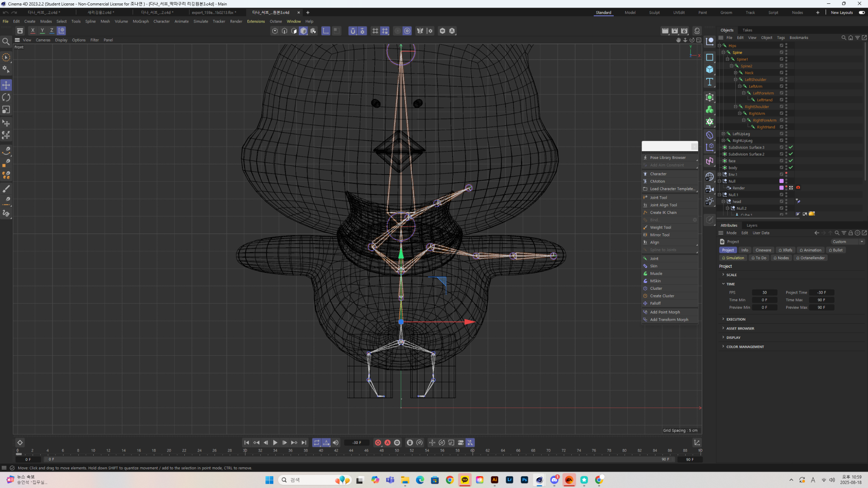Viewport: 868px width, 488px height.
Task: Click the Record Active Objects button
Action: tap(378, 443)
